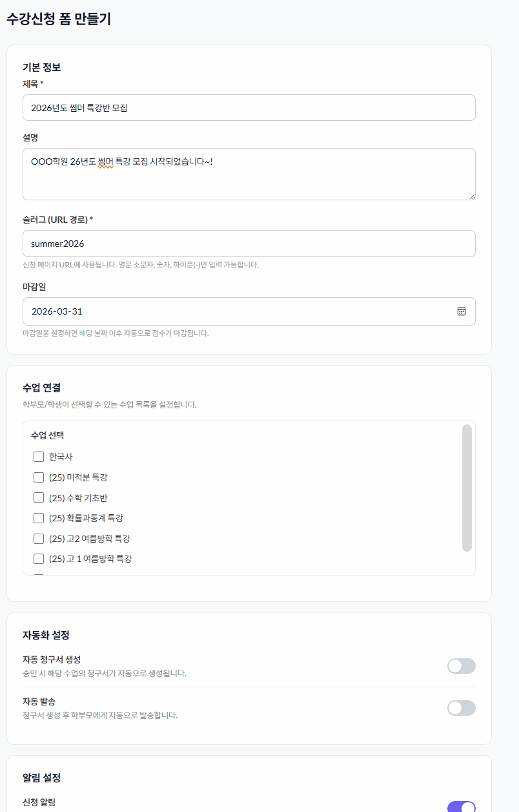Check the (25) 고2 여름방학 특강 checkbox
519x812 pixels.
point(39,539)
